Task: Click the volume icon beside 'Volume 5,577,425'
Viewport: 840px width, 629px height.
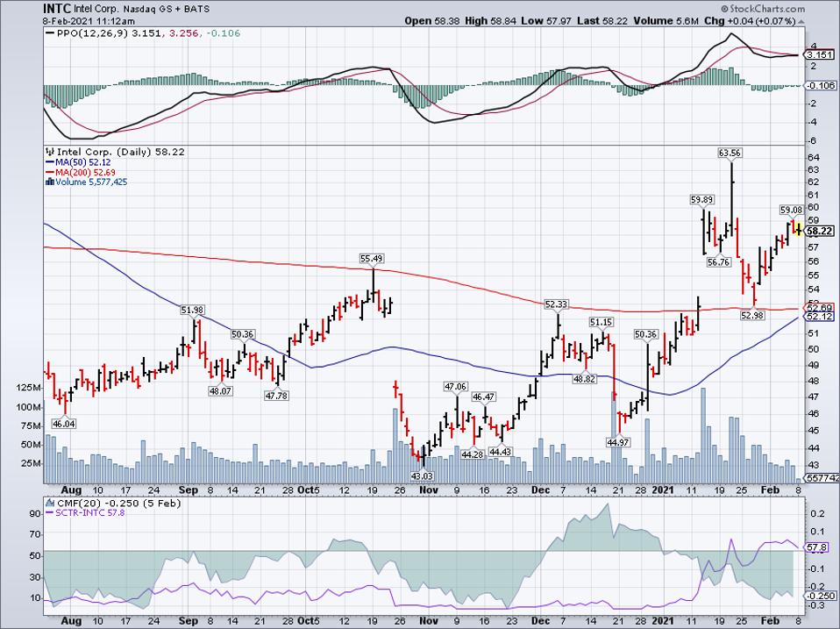Action: pos(50,182)
